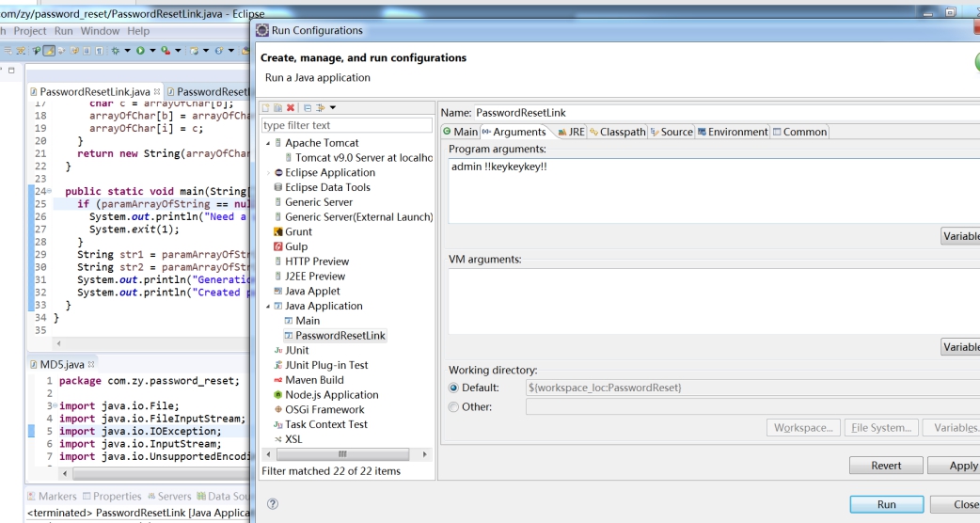This screenshot has height=523, width=980.
Task: Delete selected launch configuration with red X
Action: pyautogui.click(x=290, y=107)
